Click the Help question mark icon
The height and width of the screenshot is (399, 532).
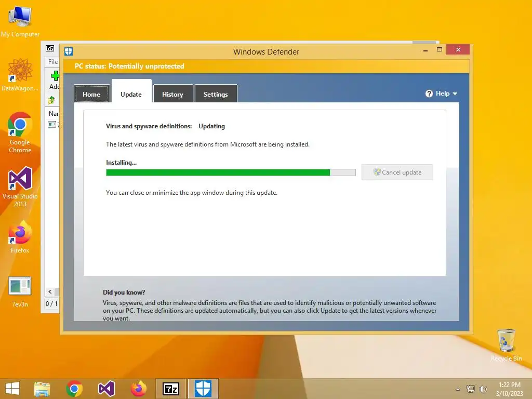pyautogui.click(x=429, y=94)
